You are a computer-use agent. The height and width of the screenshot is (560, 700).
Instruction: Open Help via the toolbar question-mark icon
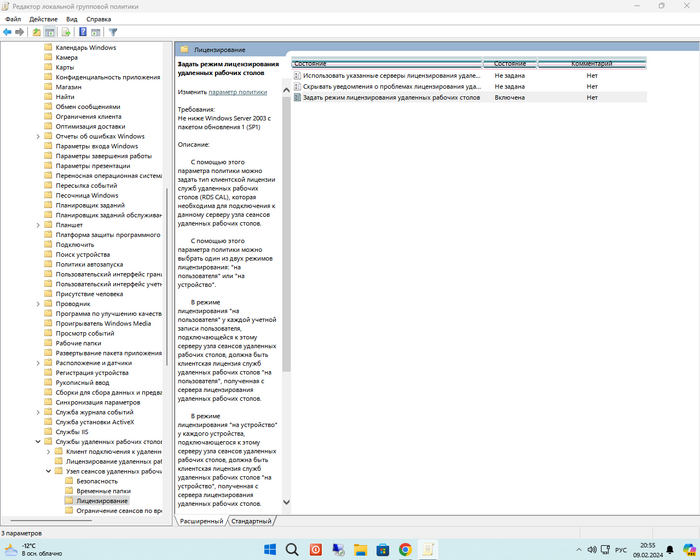(83, 32)
